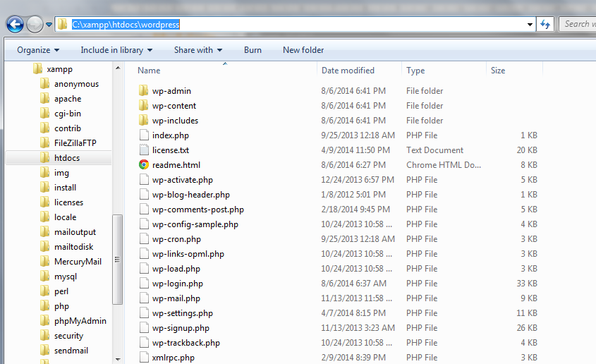Select the anonymous folder in tree
Viewport: 596px width, 364px height.
(x=76, y=84)
